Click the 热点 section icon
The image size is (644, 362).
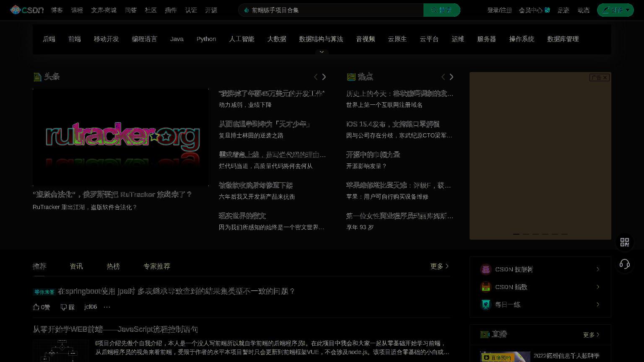[x=351, y=77]
